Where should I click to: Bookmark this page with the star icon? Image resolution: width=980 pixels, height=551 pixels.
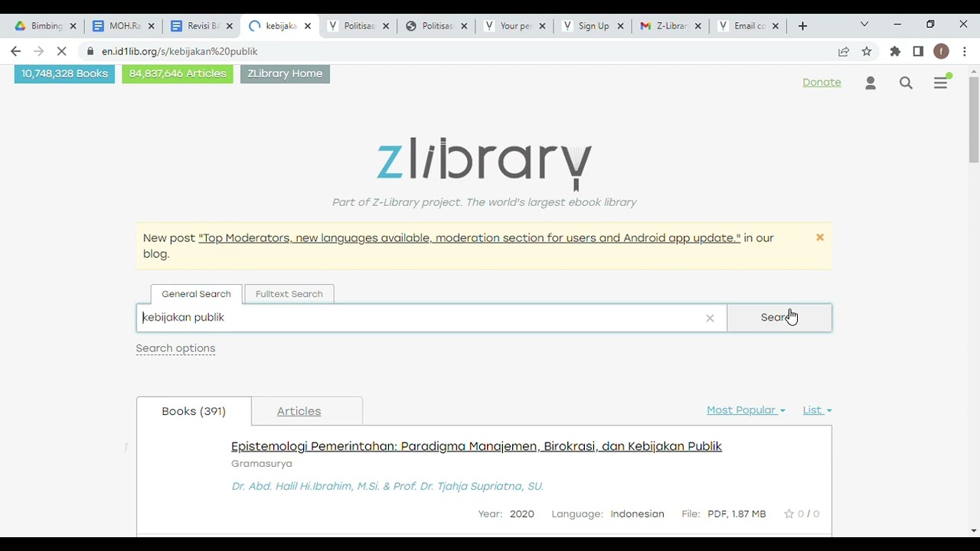[867, 51]
